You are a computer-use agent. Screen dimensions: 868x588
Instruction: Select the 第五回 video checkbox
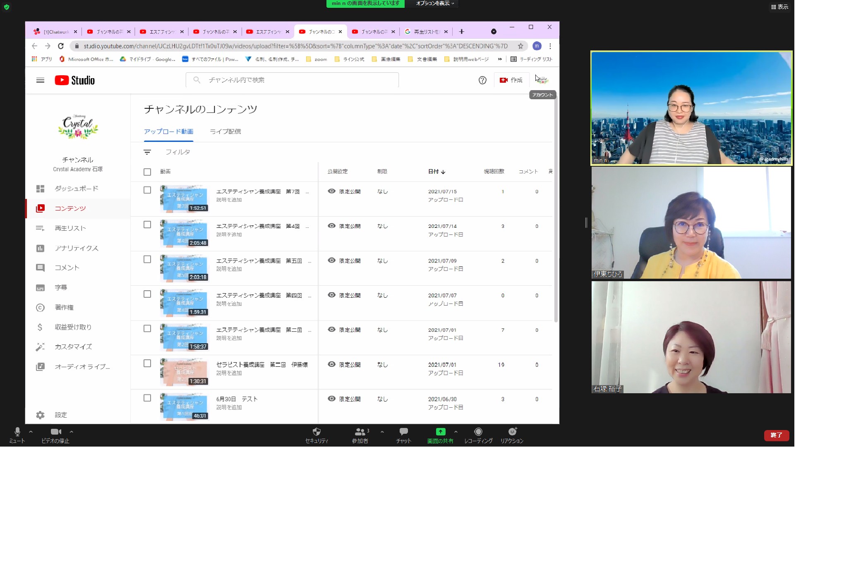point(147,259)
